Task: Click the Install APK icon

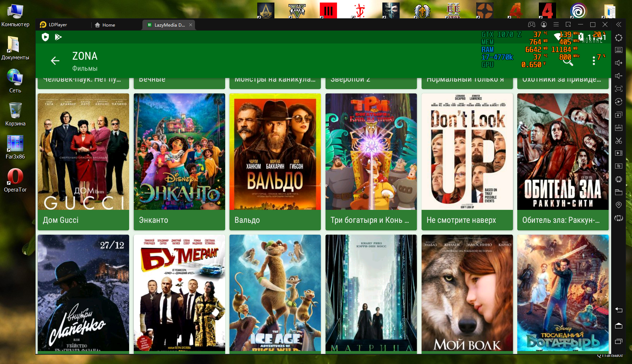Action: tap(618, 128)
